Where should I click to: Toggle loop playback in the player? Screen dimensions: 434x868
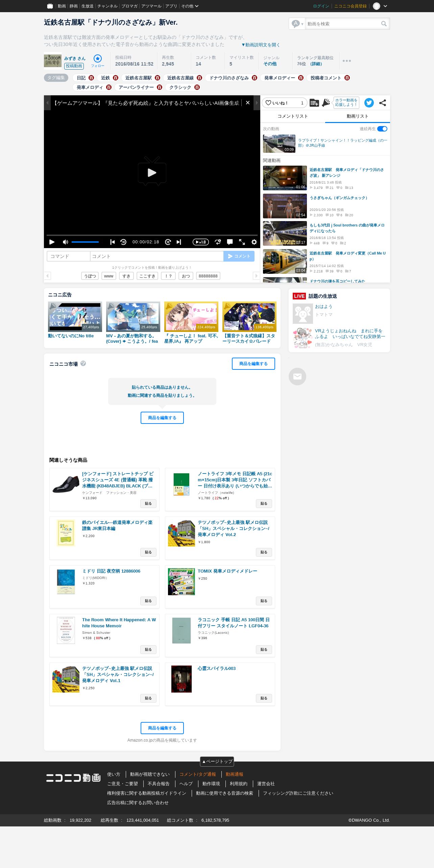tap(218, 242)
